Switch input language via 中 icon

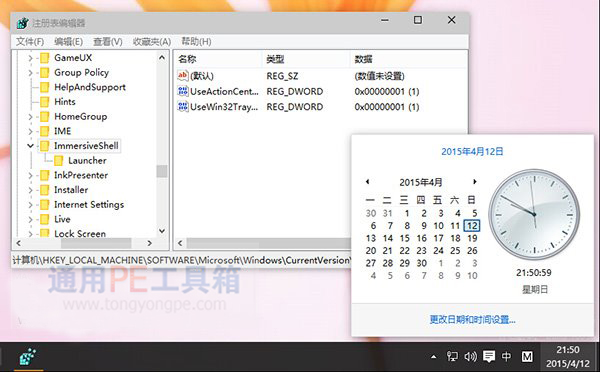click(506, 357)
